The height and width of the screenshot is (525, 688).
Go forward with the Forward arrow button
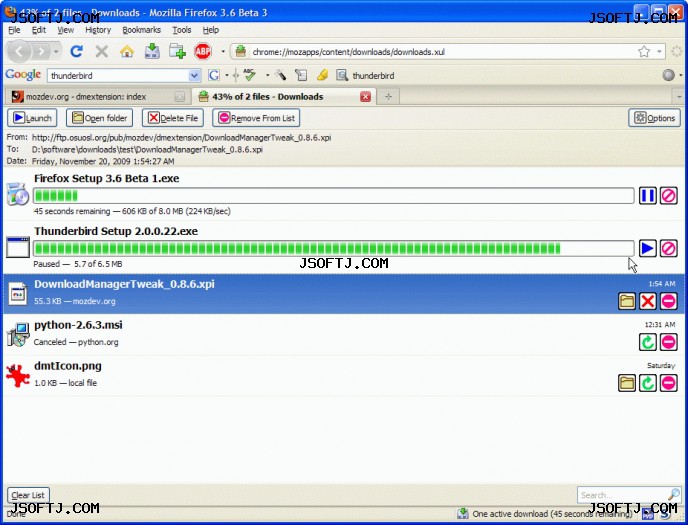click(x=41, y=52)
